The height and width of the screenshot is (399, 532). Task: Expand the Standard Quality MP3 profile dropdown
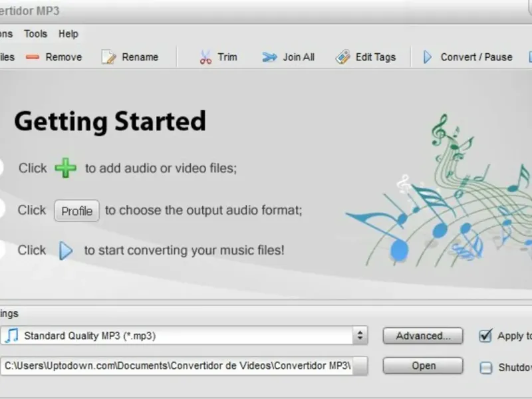click(x=184, y=336)
